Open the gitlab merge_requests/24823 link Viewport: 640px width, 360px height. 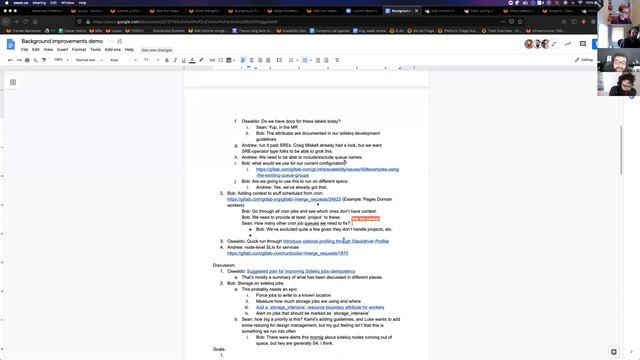[x=284, y=199]
